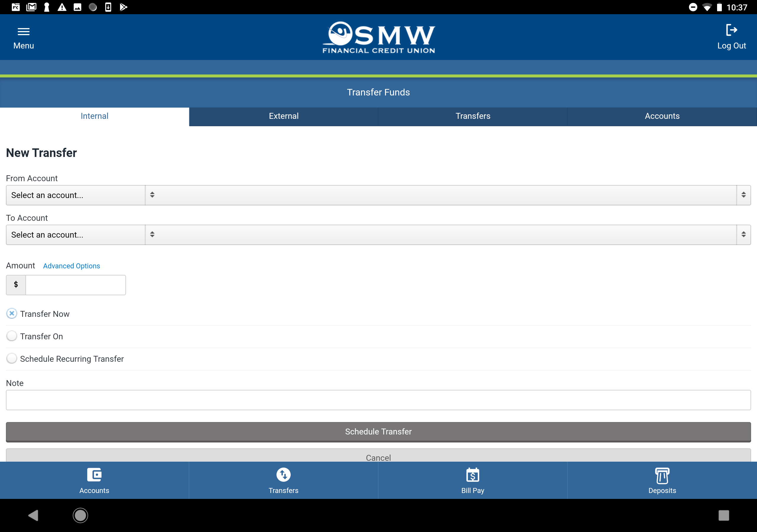Click the Cancel button
The image size is (757, 532).
tap(378, 455)
